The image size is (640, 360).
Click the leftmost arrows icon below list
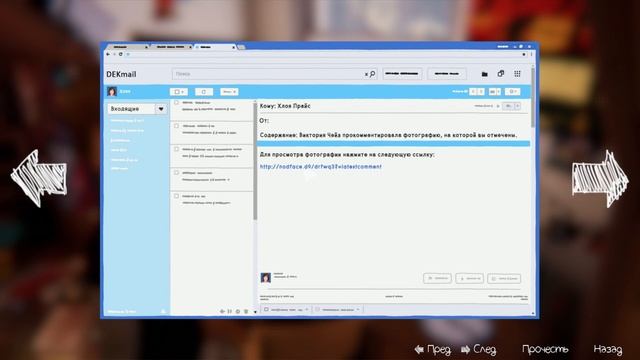pos(222,311)
